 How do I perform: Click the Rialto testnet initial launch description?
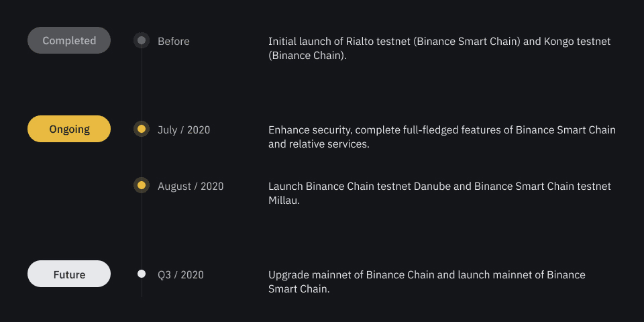click(x=439, y=42)
